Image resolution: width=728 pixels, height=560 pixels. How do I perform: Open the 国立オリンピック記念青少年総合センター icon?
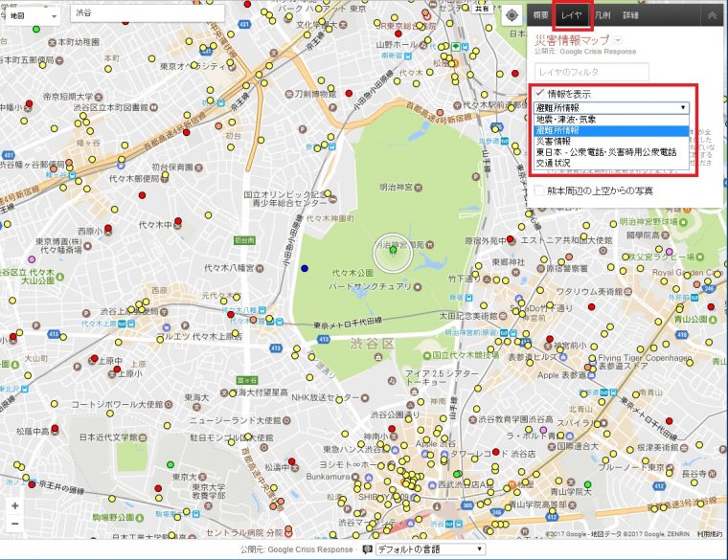332,199
